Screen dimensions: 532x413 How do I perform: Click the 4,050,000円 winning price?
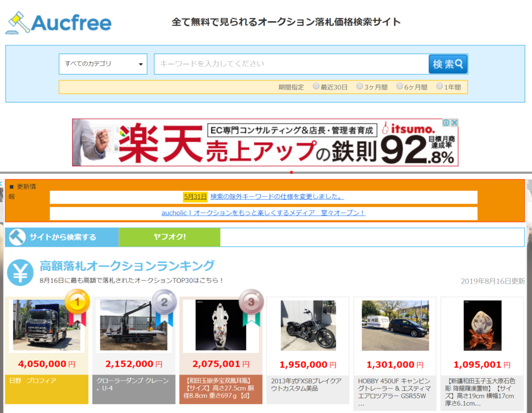(x=47, y=364)
